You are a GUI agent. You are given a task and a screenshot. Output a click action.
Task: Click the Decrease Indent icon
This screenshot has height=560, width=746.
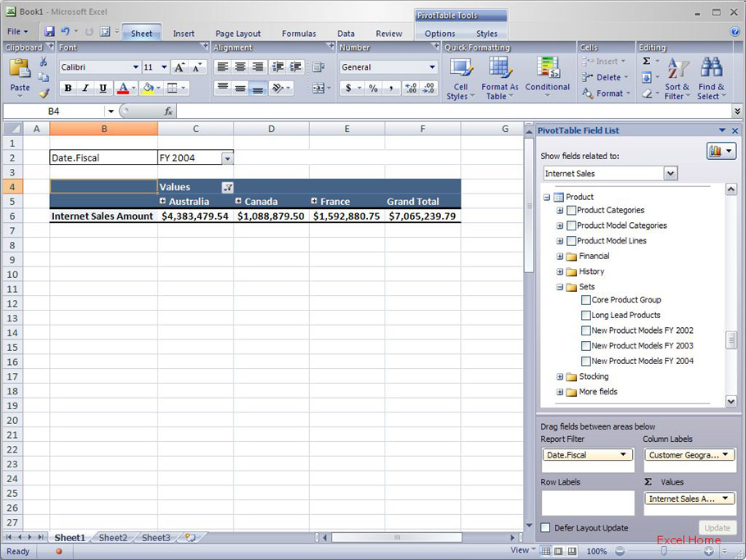(278, 66)
